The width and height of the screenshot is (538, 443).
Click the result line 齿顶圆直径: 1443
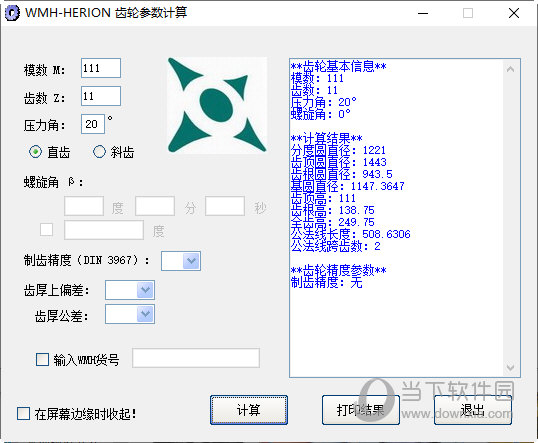coord(339,162)
